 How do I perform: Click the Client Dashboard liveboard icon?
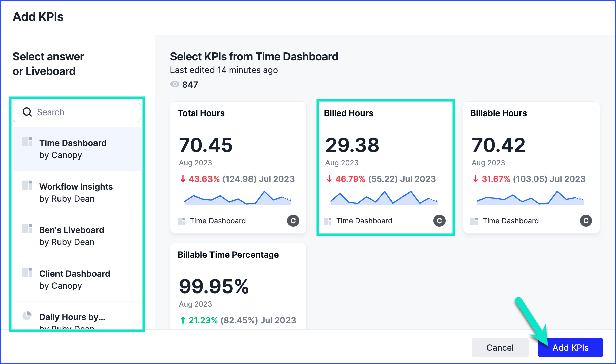(x=27, y=272)
